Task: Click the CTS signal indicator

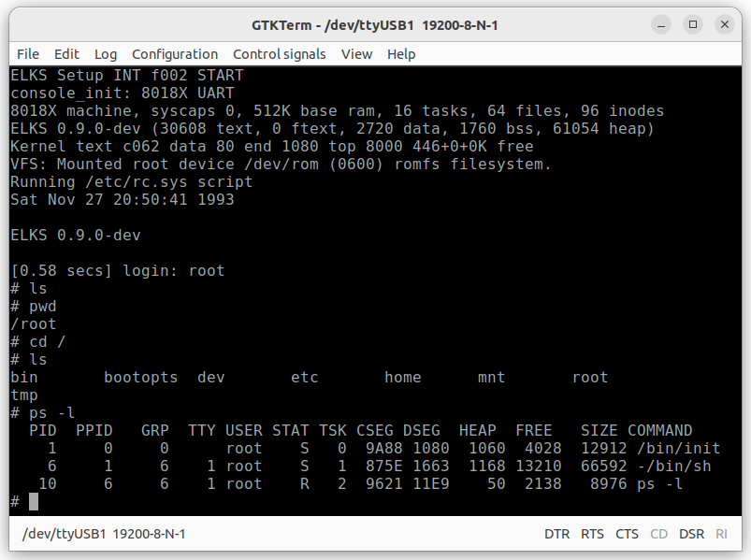Action: [x=627, y=534]
